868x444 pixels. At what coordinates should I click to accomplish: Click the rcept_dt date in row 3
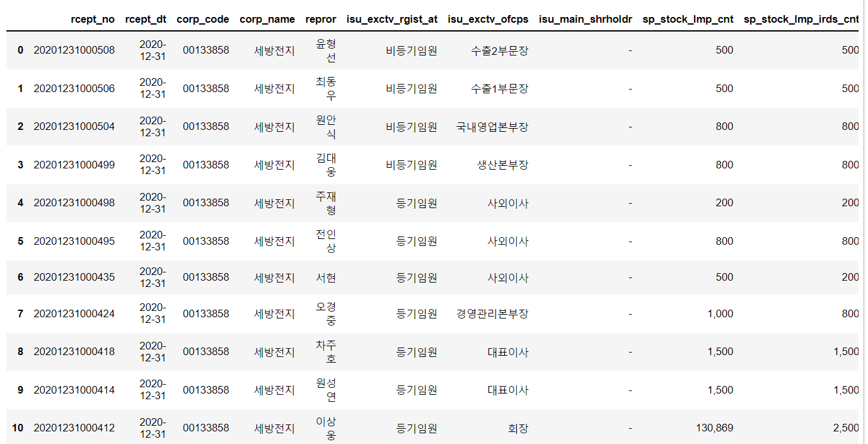[153, 165]
